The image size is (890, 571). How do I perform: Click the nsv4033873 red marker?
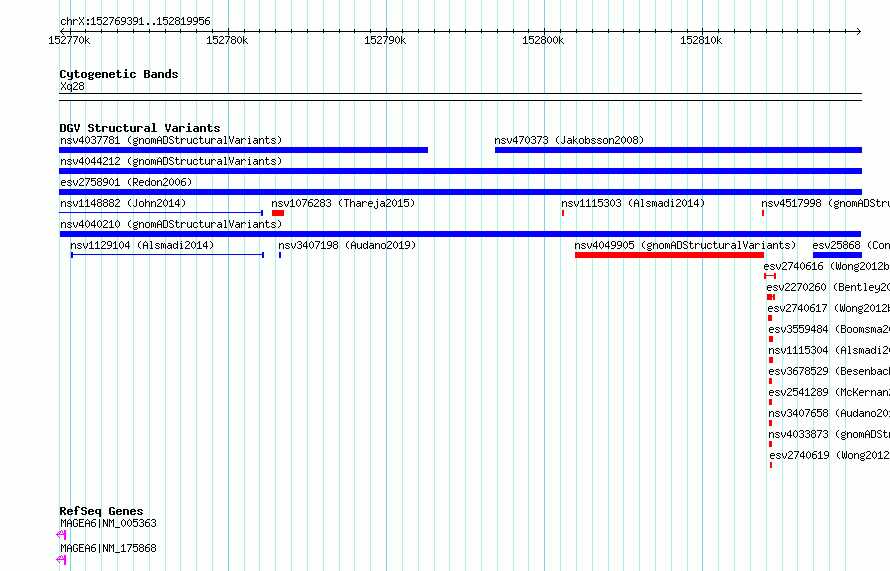click(770, 444)
